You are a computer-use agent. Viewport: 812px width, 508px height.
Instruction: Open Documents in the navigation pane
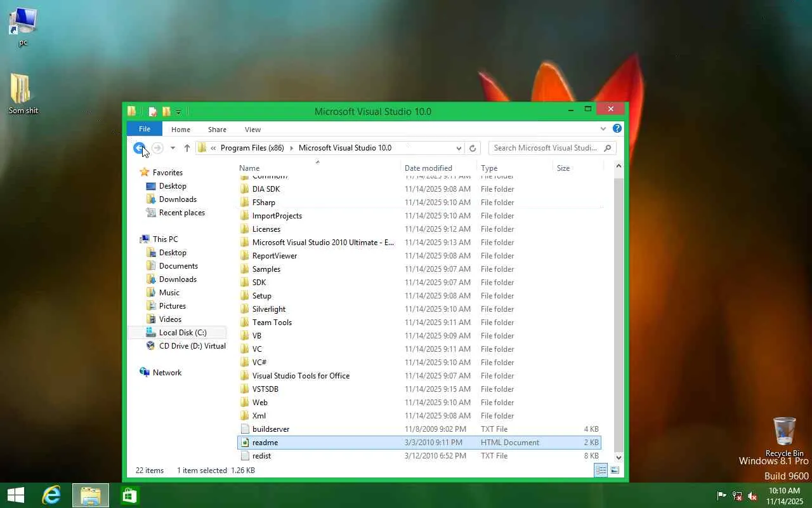pyautogui.click(x=178, y=266)
